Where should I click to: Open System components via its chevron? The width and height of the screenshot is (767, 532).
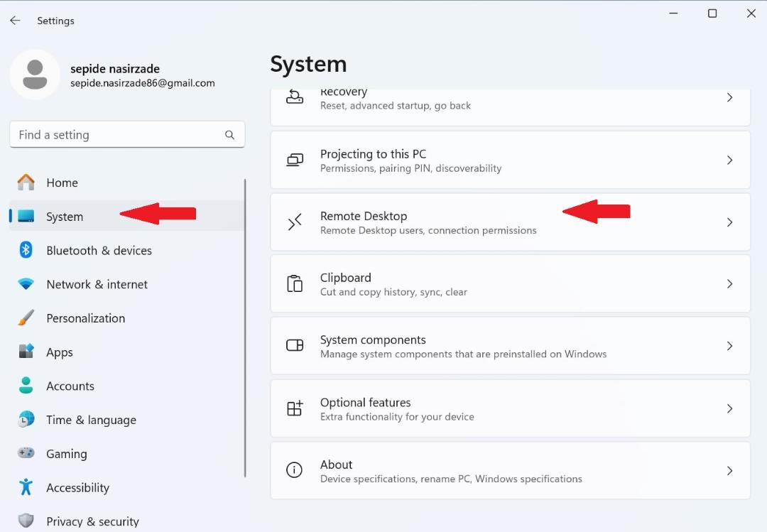[729, 346]
